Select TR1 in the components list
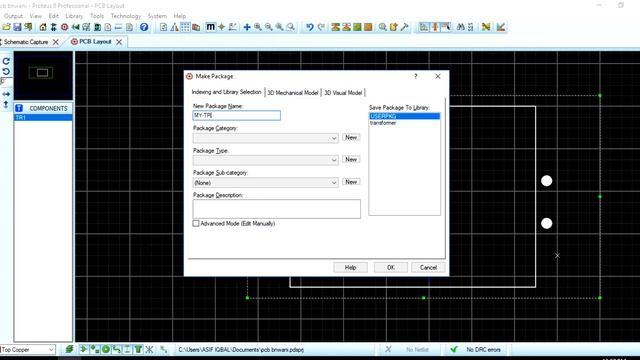The image size is (640, 360). (43, 118)
